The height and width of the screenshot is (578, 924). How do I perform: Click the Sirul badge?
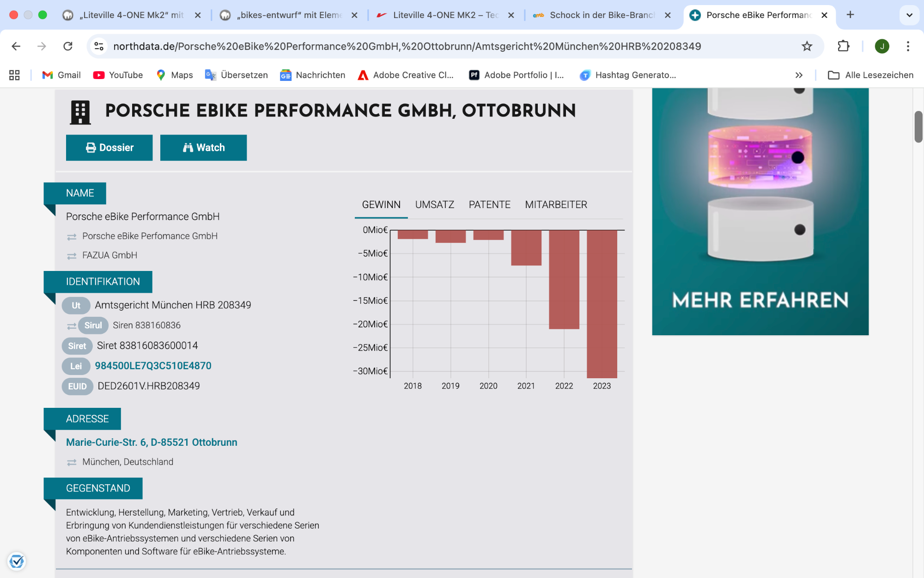[93, 326]
